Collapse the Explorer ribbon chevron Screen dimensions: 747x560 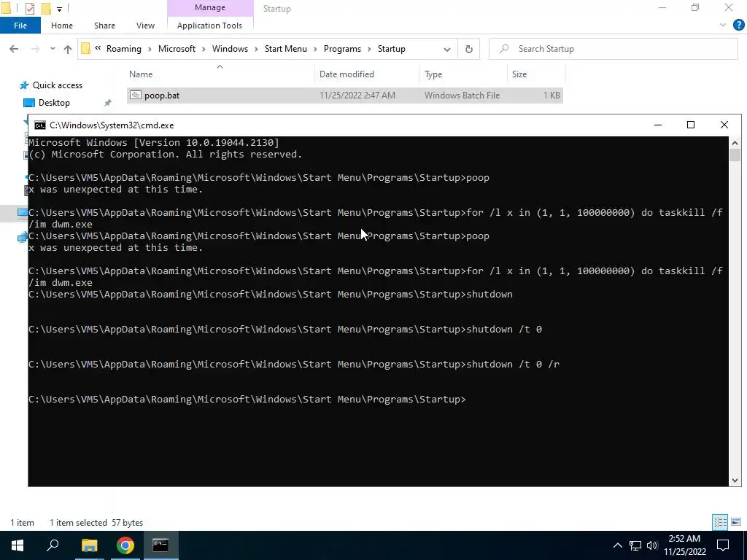point(723,26)
